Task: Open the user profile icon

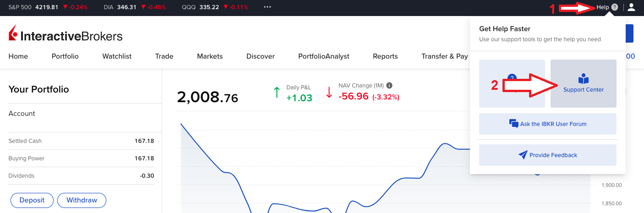Action: pyautogui.click(x=632, y=7)
